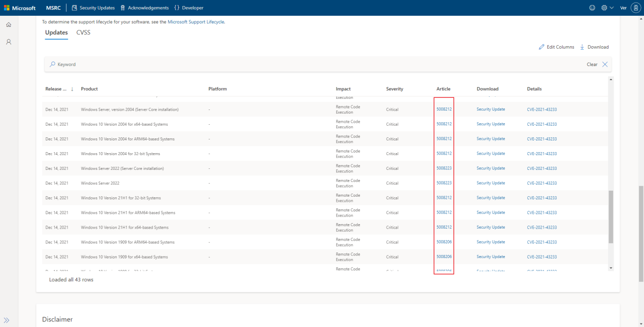Click the Details column header
Screen dimensions: 644x327
534,89
